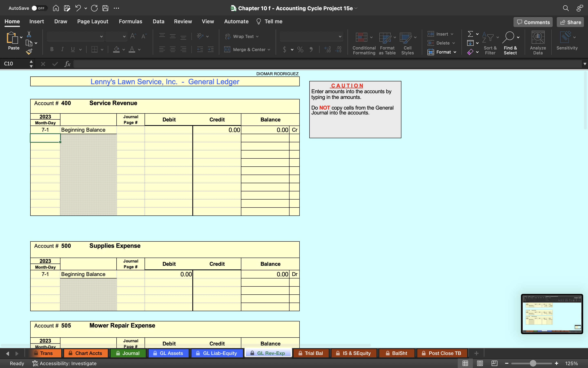Click the Borders icon
The height and width of the screenshot is (368, 588).
(94, 49)
